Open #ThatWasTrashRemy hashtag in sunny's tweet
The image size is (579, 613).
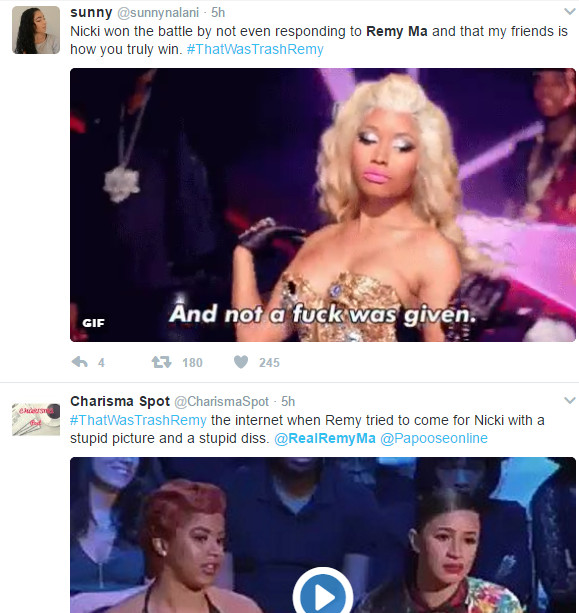(255, 49)
